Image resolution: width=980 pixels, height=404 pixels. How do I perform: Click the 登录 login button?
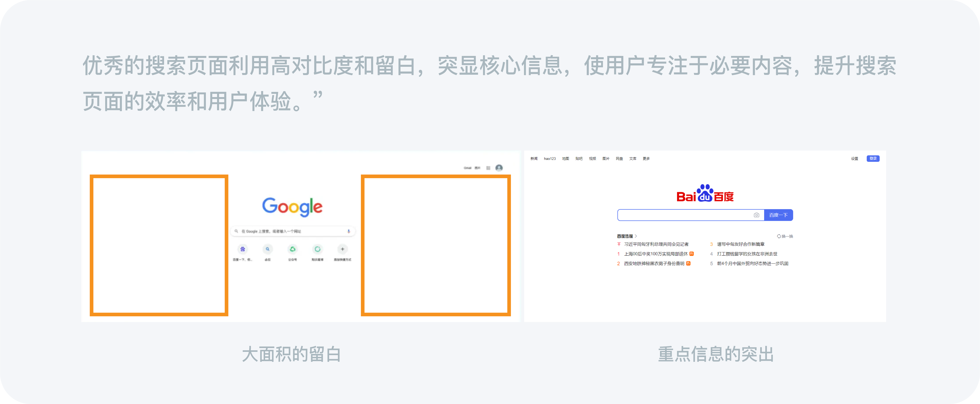click(873, 159)
